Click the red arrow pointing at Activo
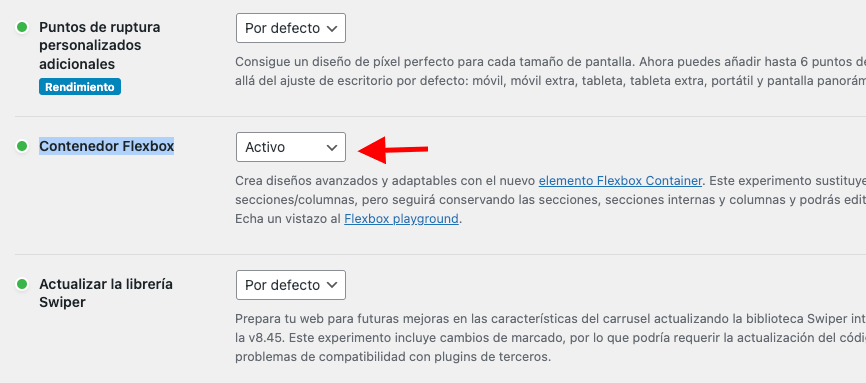Screen dimensions: 866x383 coord(393,149)
